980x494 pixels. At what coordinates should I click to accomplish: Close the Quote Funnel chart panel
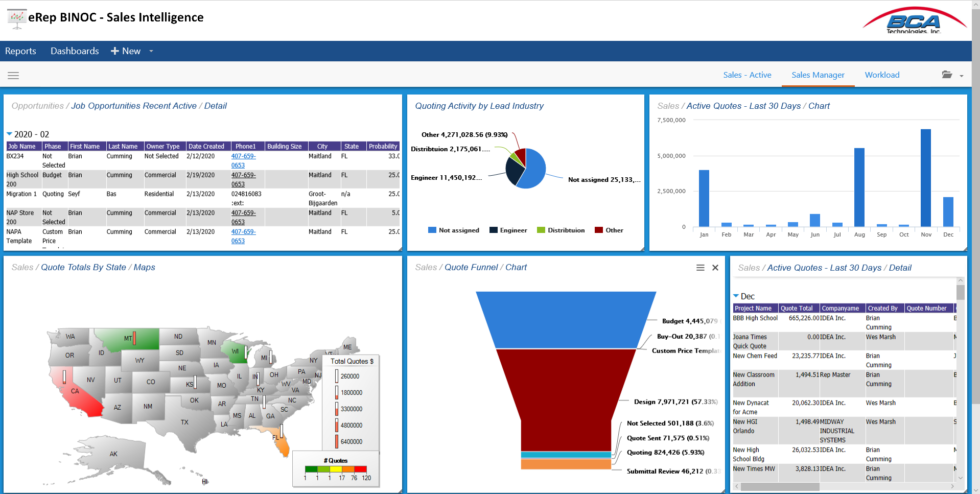(x=715, y=268)
